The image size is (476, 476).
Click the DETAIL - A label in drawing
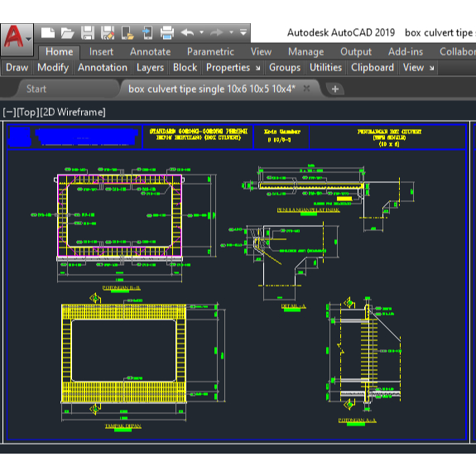pos(294,306)
